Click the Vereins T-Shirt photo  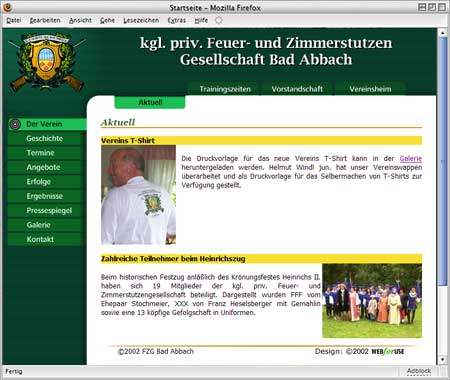pos(138,195)
